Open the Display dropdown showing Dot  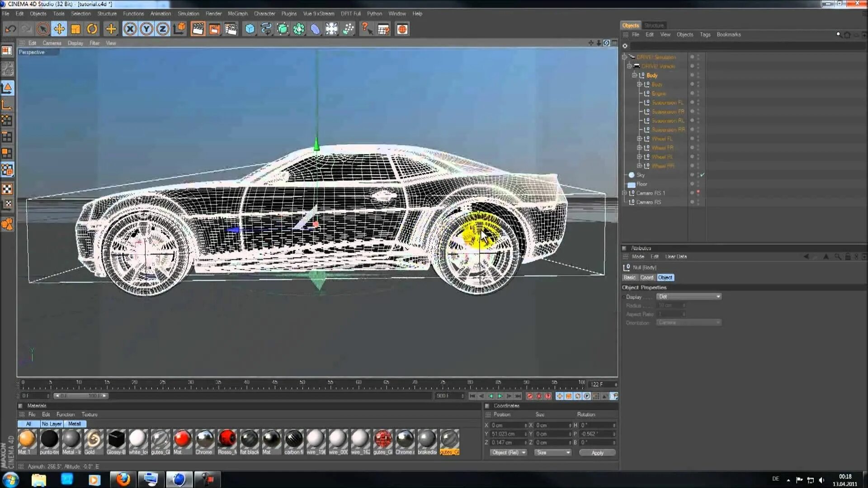[x=689, y=297]
